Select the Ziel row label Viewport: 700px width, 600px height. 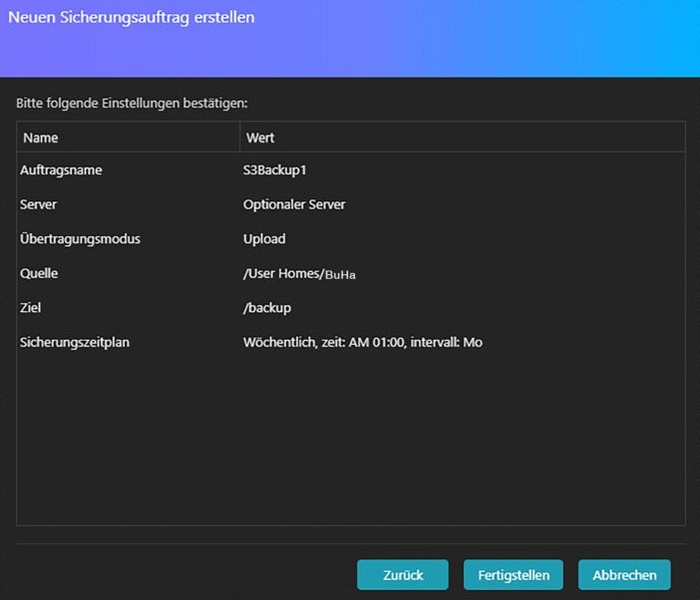pos(30,307)
